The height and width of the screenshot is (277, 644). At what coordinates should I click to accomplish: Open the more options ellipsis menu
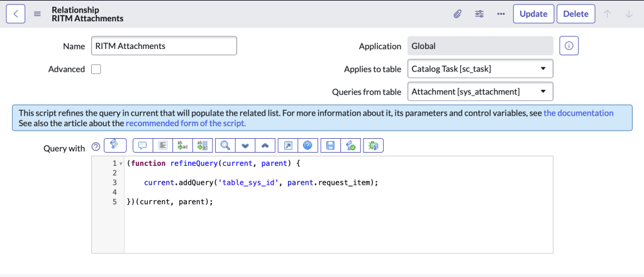pyautogui.click(x=501, y=14)
